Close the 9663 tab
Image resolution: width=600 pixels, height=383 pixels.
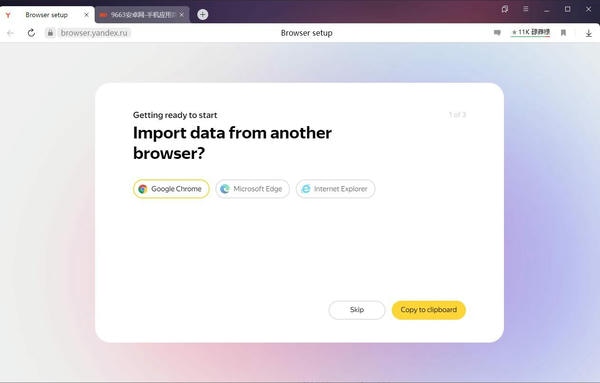(182, 15)
